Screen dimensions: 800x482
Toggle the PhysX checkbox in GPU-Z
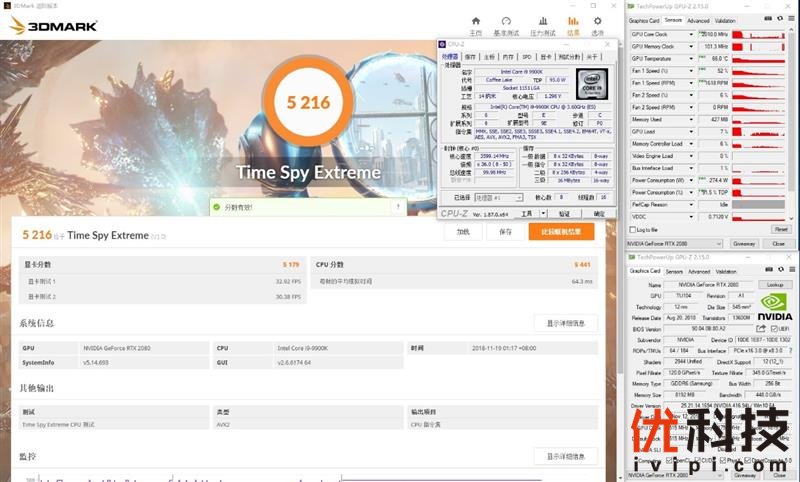coord(723,460)
